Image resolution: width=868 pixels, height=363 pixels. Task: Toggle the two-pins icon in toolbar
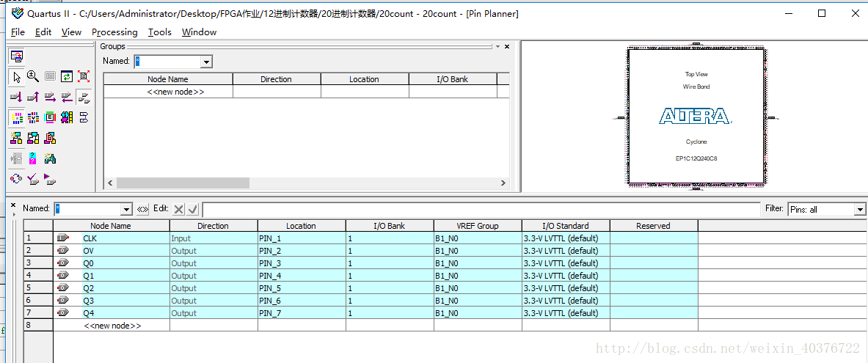[84, 97]
